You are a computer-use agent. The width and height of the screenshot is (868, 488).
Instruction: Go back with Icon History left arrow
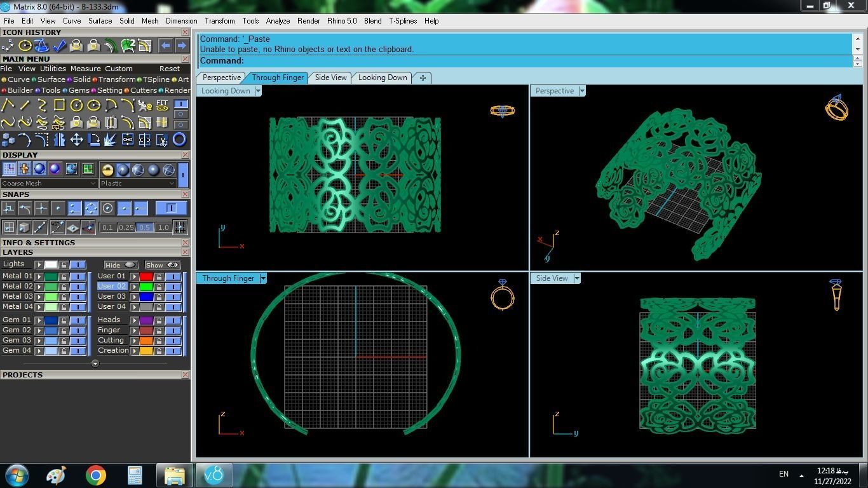[165, 45]
